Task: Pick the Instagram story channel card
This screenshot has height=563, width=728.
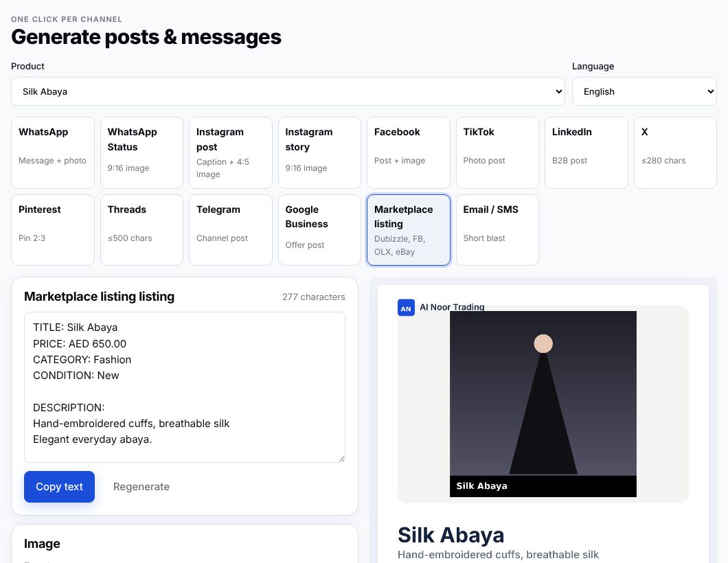Action: 319,152
